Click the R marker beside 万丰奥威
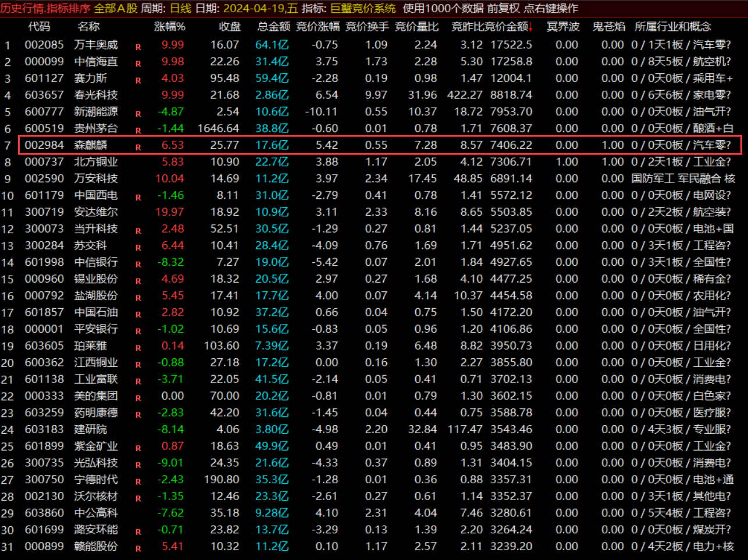This screenshot has width=748, height=560. (138, 47)
